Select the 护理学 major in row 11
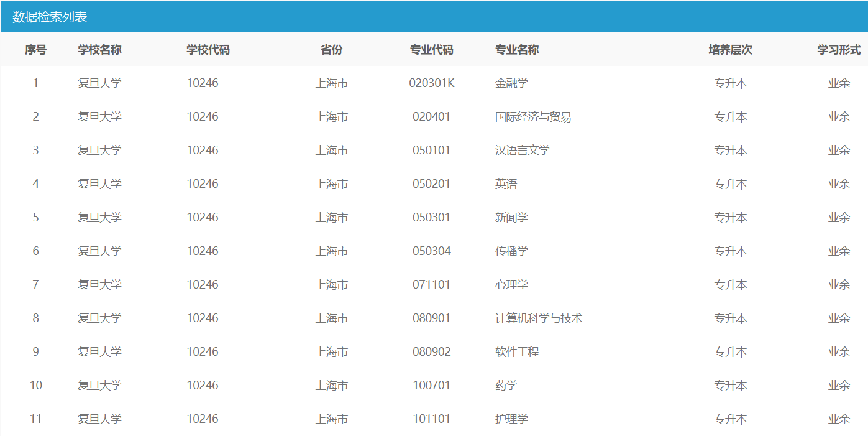This screenshot has width=868, height=436. 511,419
